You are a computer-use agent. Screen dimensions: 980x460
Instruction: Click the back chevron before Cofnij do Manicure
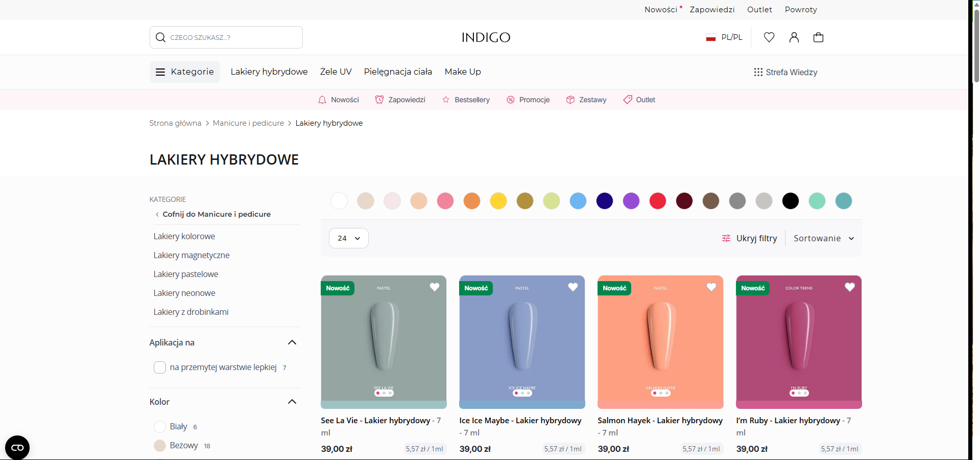point(157,214)
